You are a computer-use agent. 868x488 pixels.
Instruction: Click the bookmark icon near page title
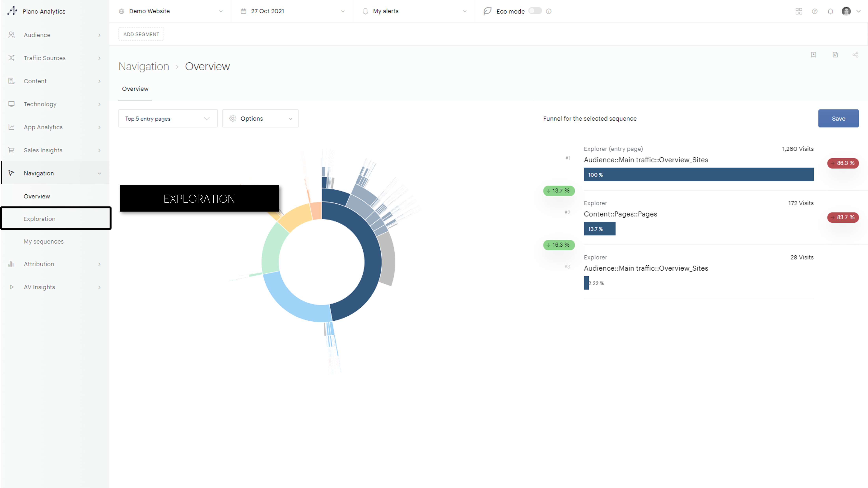[813, 55]
